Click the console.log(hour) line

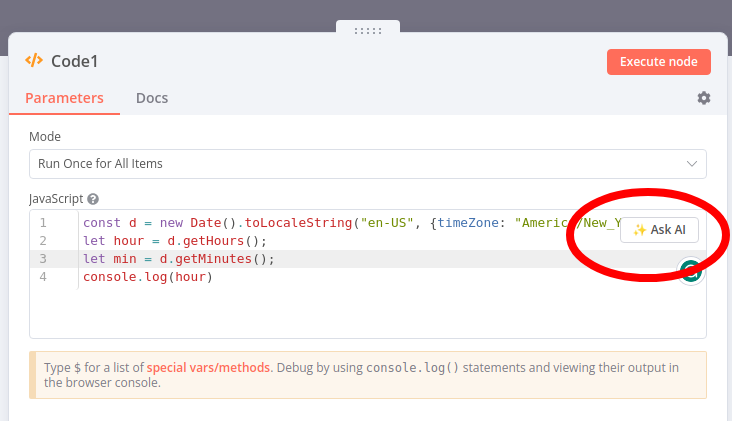click(x=148, y=277)
